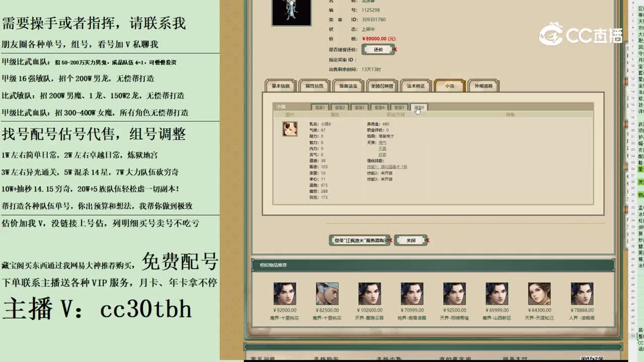The image size is (644, 362).
Task: Click the ¥89000.00 price text
Action: point(378,39)
